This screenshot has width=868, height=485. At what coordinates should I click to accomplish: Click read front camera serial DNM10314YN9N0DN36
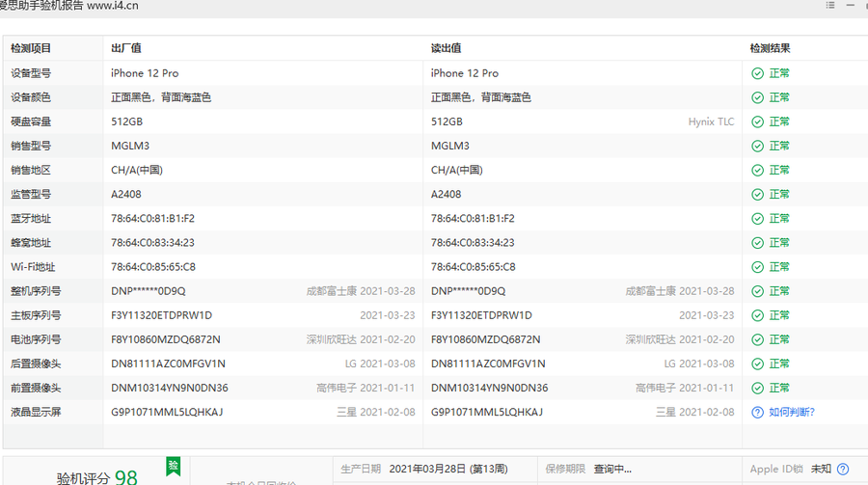click(x=489, y=388)
